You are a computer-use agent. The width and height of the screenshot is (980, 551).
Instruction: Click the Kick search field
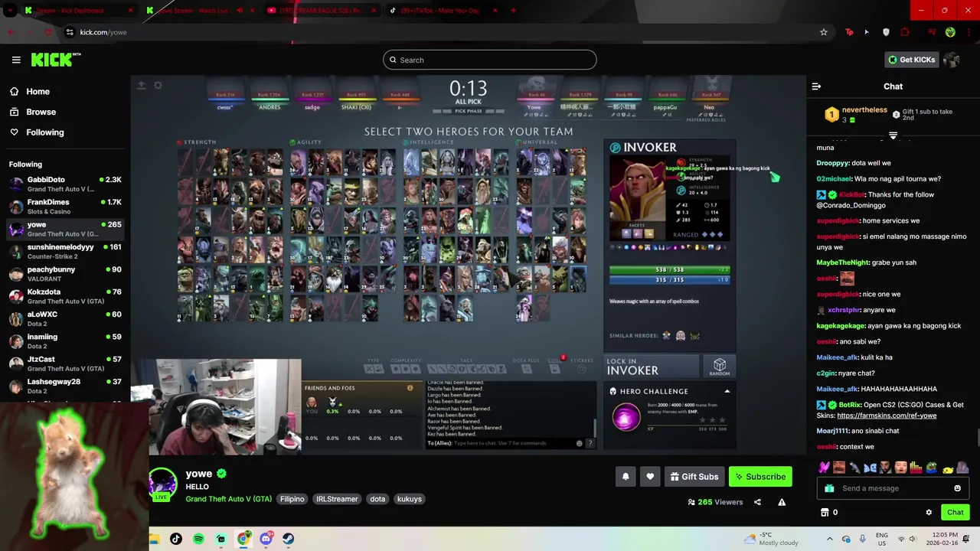pos(490,60)
